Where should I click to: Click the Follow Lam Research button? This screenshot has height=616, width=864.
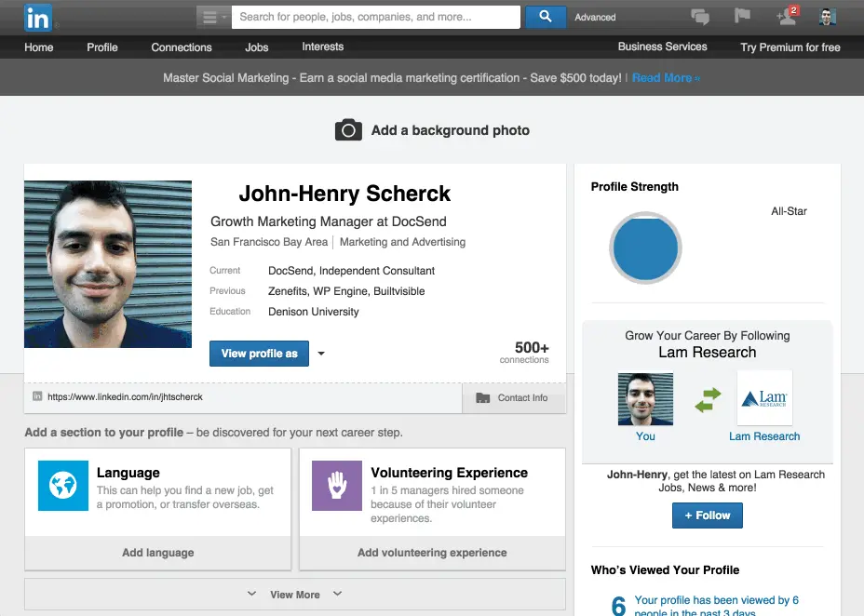(707, 516)
